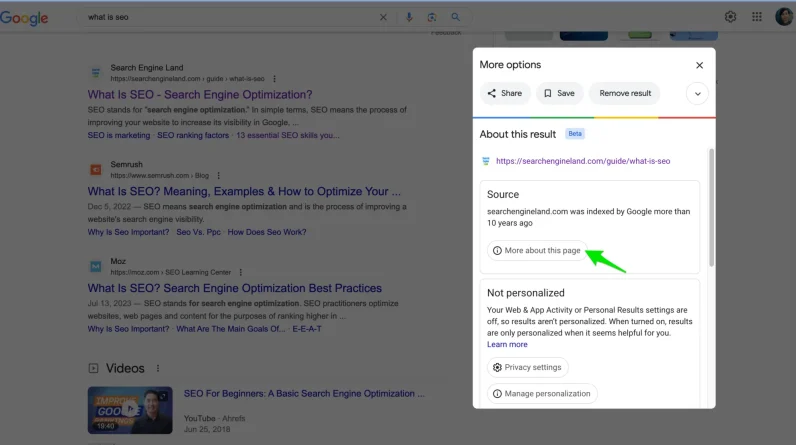Open settings gear icon at top right
Viewport: 796px width, 445px height.
pos(730,17)
